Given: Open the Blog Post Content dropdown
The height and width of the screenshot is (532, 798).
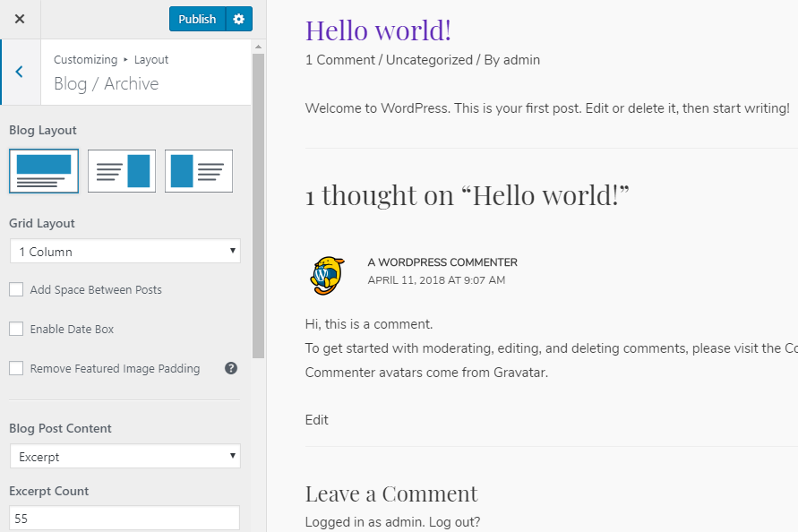Looking at the screenshot, I should click(125, 456).
